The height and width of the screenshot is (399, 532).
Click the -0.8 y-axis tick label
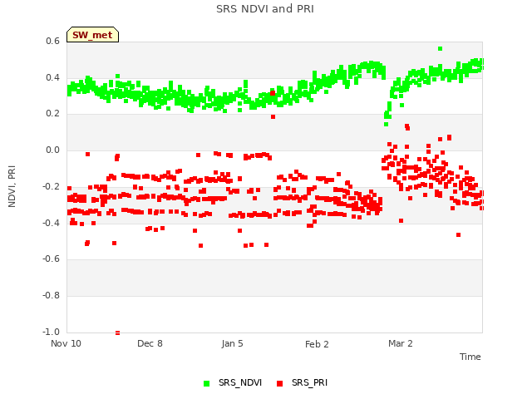coord(51,296)
